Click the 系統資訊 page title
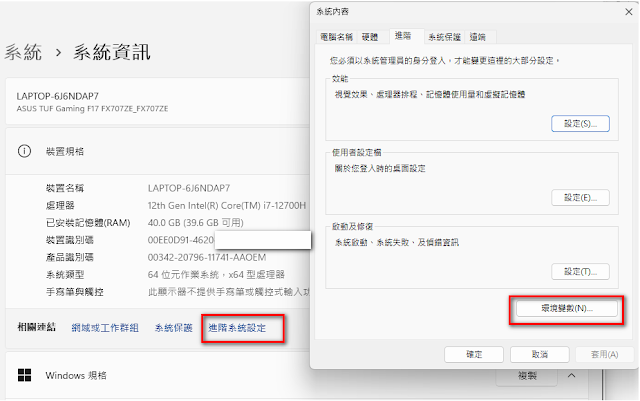Screen dimensions: 640x401 click(x=112, y=53)
